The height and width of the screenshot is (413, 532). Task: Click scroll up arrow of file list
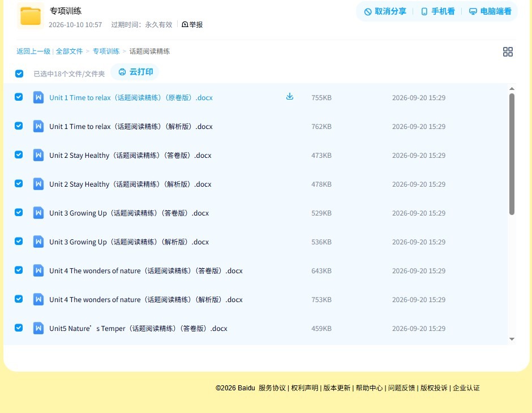(512, 88)
